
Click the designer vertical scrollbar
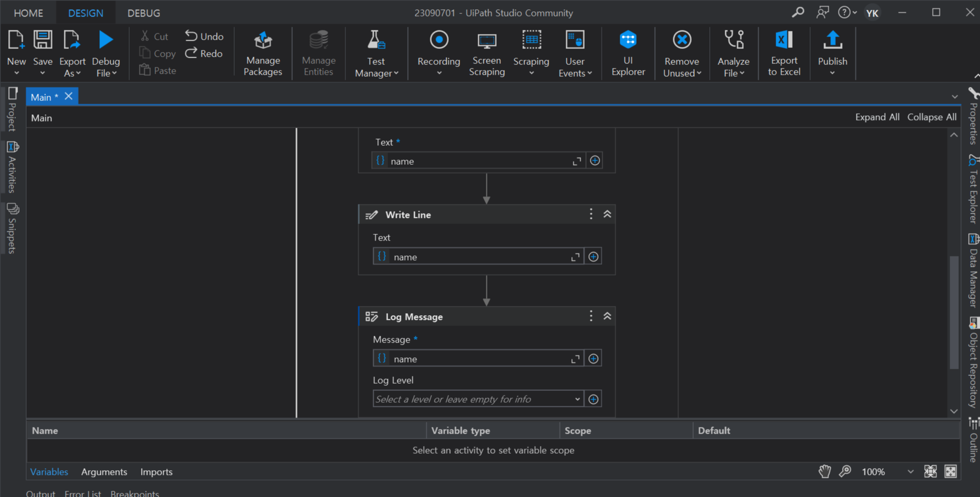click(x=954, y=312)
